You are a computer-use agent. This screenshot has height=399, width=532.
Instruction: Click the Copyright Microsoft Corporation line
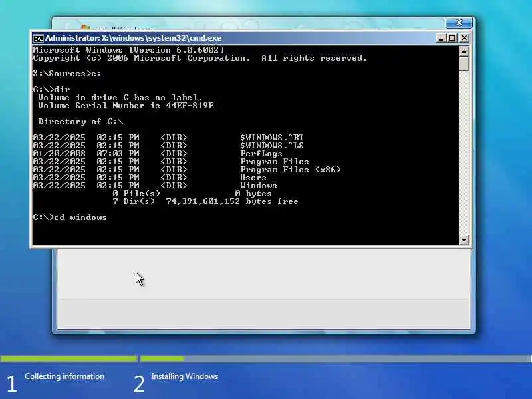(x=200, y=58)
